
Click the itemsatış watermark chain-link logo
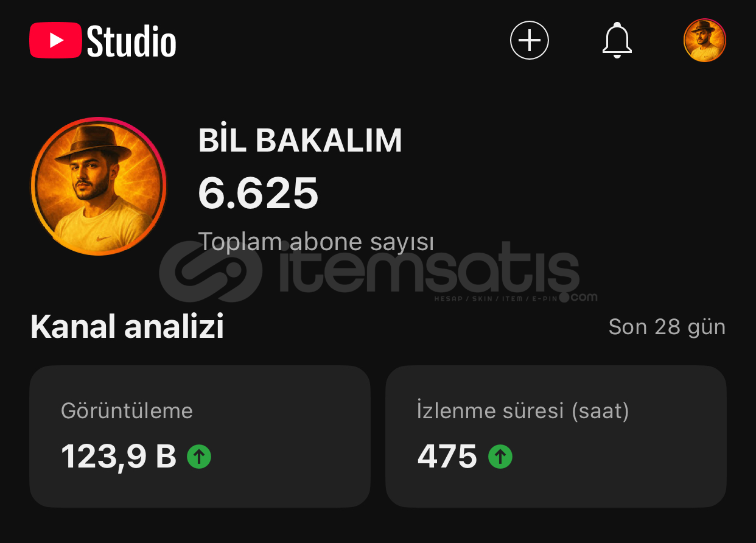click(211, 271)
